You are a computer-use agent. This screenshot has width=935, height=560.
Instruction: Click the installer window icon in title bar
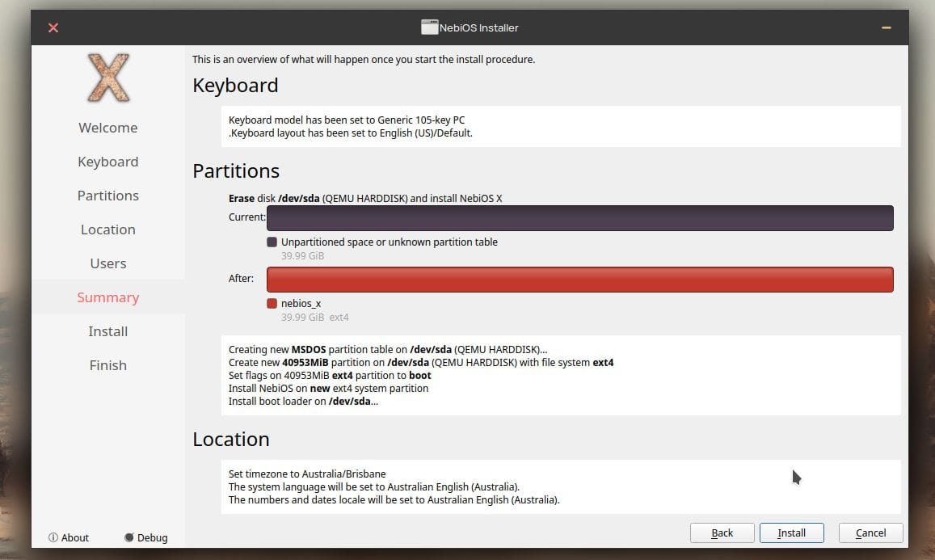click(429, 27)
